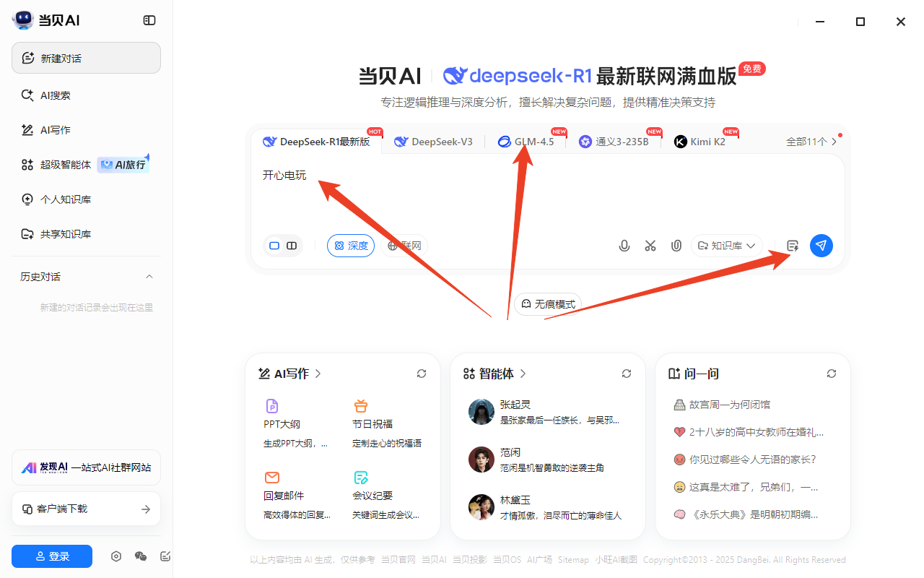This screenshot has width=924, height=578.
Task: Open 当贝投影 footer link
Action: coord(470,560)
